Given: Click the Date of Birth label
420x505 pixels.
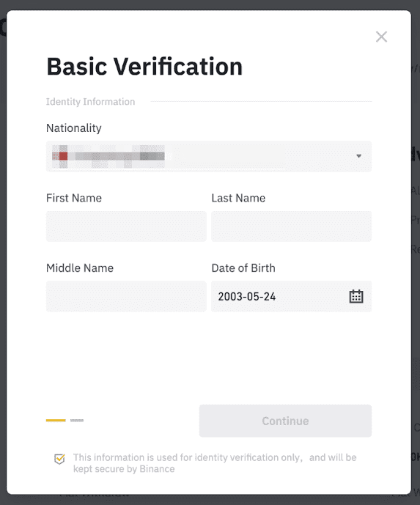Looking at the screenshot, I should (243, 268).
